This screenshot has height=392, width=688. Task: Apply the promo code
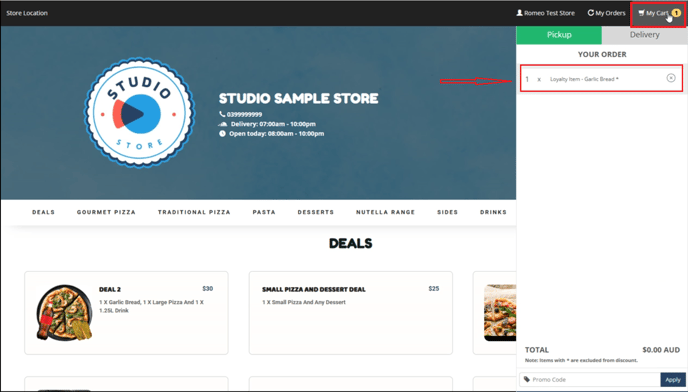(x=673, y=380)
